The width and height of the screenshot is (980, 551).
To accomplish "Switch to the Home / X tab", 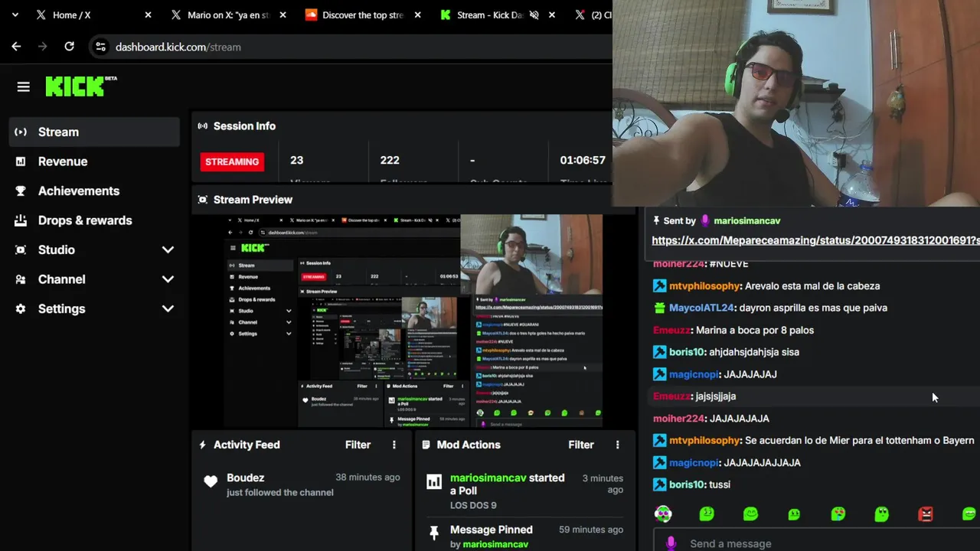I will point(92,15).
